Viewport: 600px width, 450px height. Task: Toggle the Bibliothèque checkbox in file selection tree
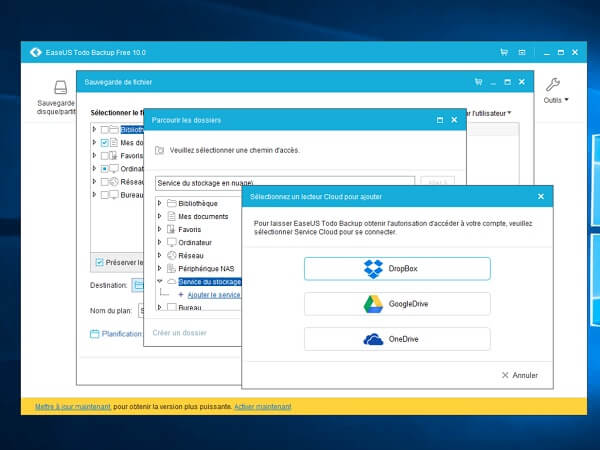tap(104, 130)
